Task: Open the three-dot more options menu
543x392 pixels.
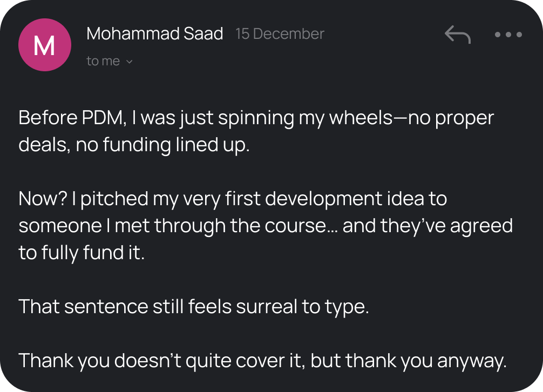Action: tap(508, 35)
